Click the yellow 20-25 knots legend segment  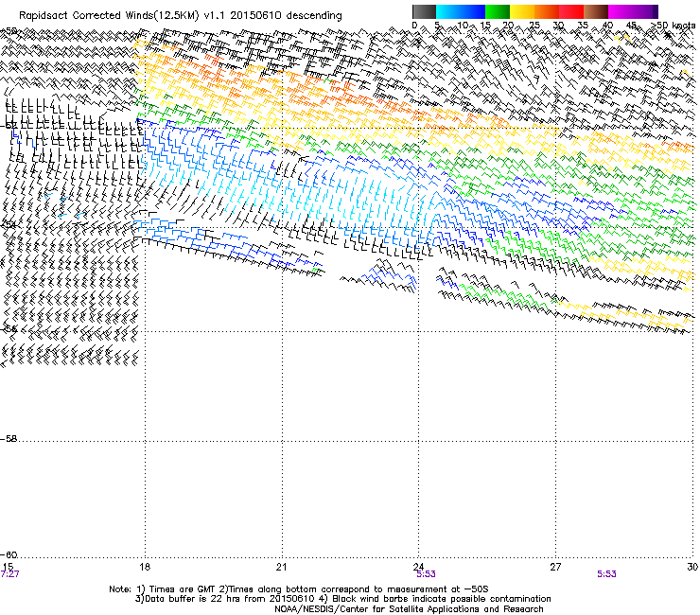pos(522,11)
